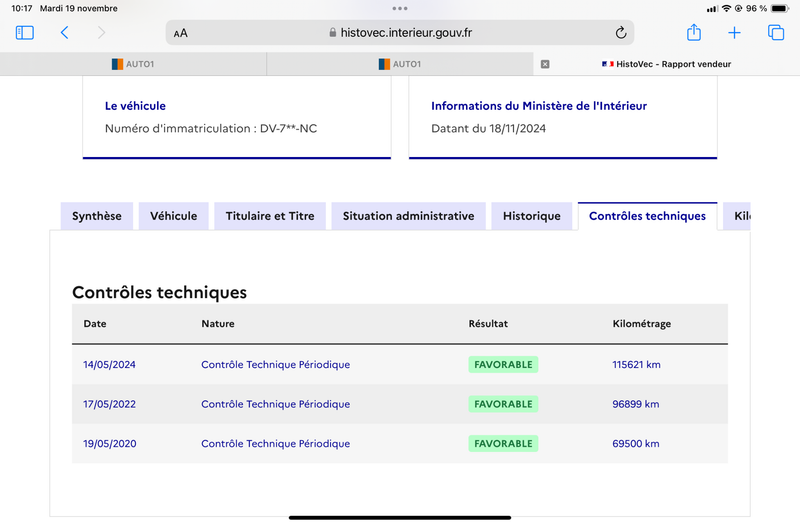Click the 69500 km value
The width and height of the screenshot is (800, 525).
[636, 444]
